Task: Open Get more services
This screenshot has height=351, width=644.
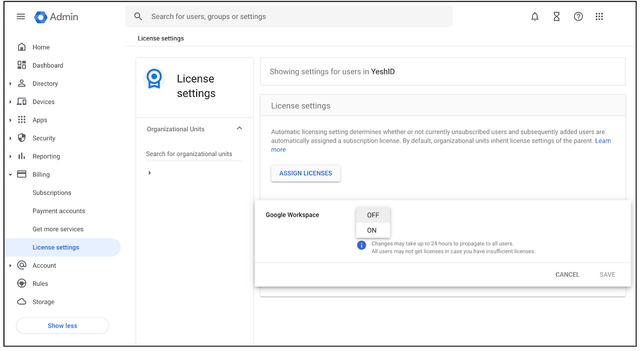Action: (x=58, y=229)
